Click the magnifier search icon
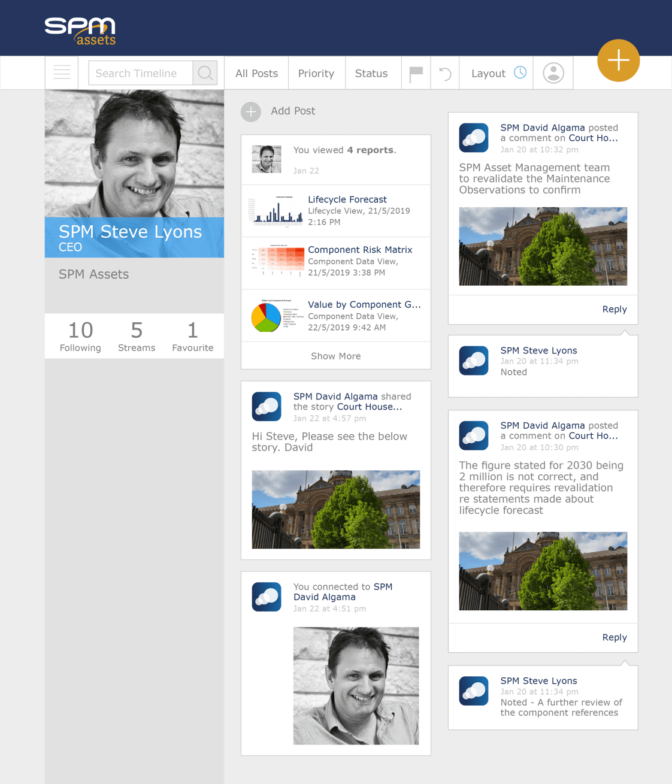672x784 pixels. tap(205, 73)
